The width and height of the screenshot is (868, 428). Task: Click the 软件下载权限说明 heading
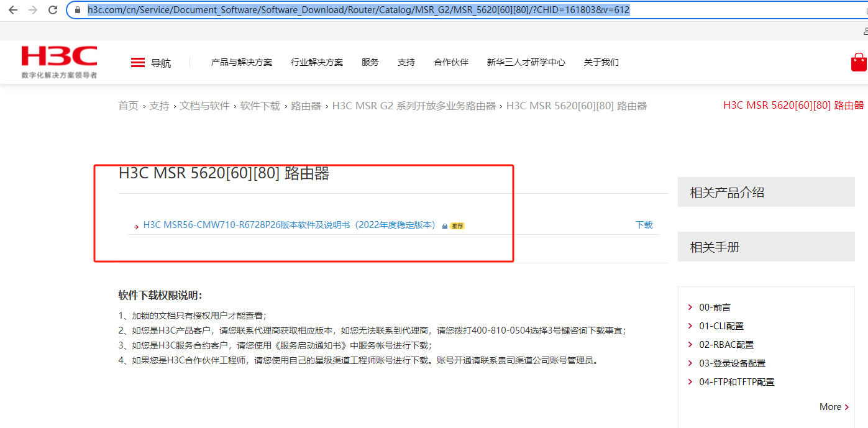[160, 295]
